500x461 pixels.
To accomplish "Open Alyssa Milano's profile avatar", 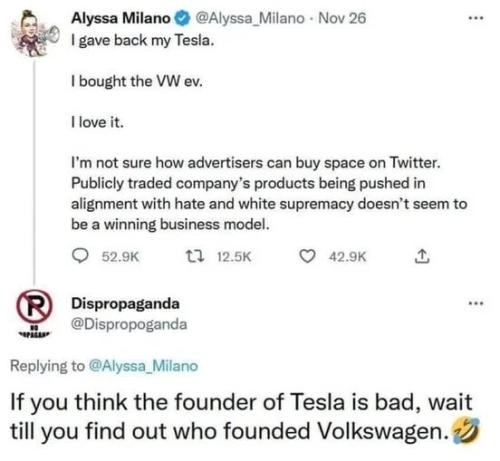I will click(x=34, y=33).
